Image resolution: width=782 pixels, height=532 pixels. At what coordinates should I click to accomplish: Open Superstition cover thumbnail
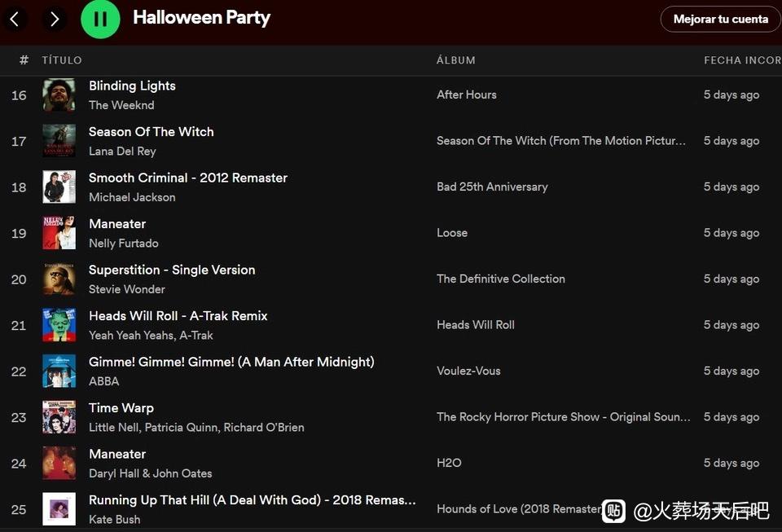59,279
